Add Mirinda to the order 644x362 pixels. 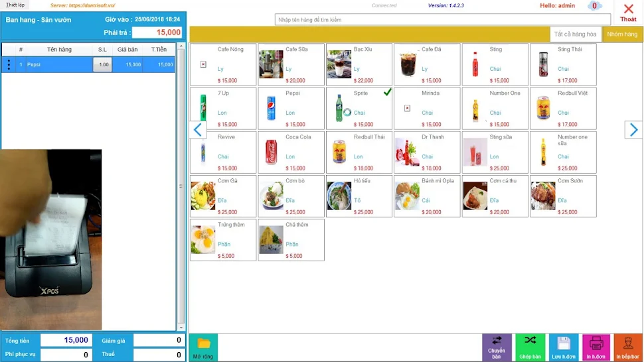pos(427,108)
